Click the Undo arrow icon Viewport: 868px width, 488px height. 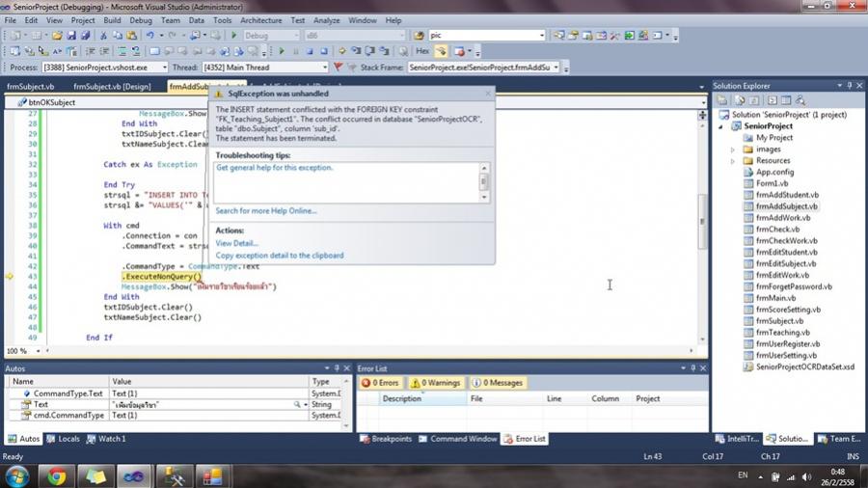(x=150, y=36)
